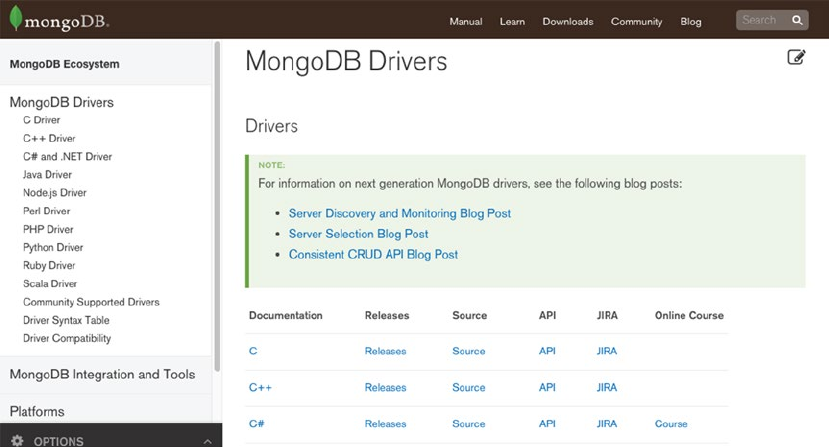This screenshot has width=829, height=447.
Task: Select Python Driver in sidebar
Action: 53,247
